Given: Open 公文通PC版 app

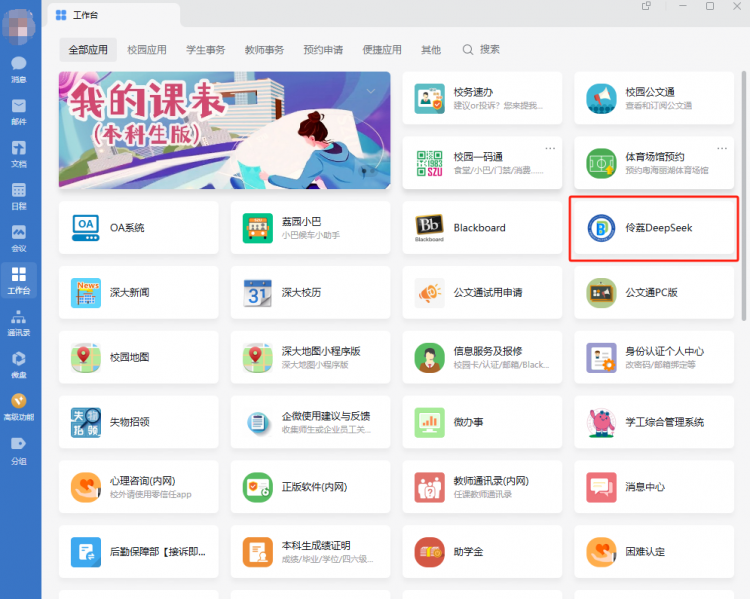Looking at the screenshot, I should click(x=654, y=292).
